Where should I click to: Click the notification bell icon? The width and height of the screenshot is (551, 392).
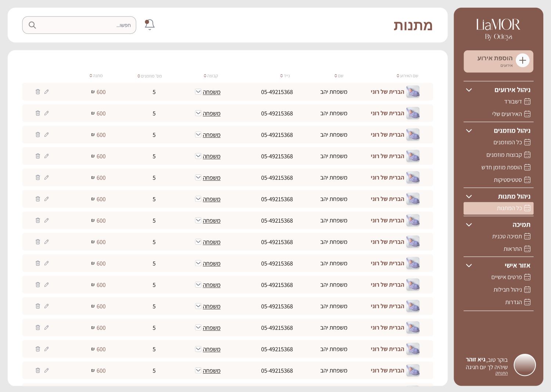150,25
